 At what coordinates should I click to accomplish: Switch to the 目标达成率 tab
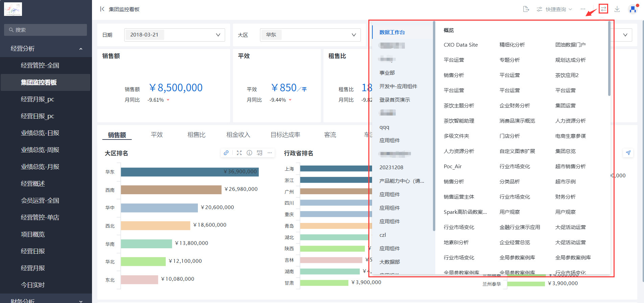tap(285, 135)
